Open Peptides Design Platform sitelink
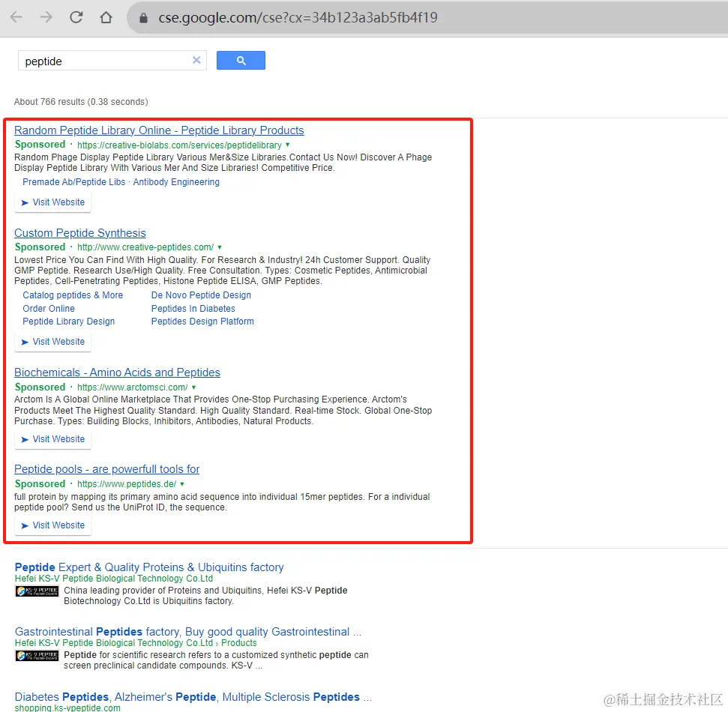The height and width of the screenshot is (712, 728). pos(202,322)
